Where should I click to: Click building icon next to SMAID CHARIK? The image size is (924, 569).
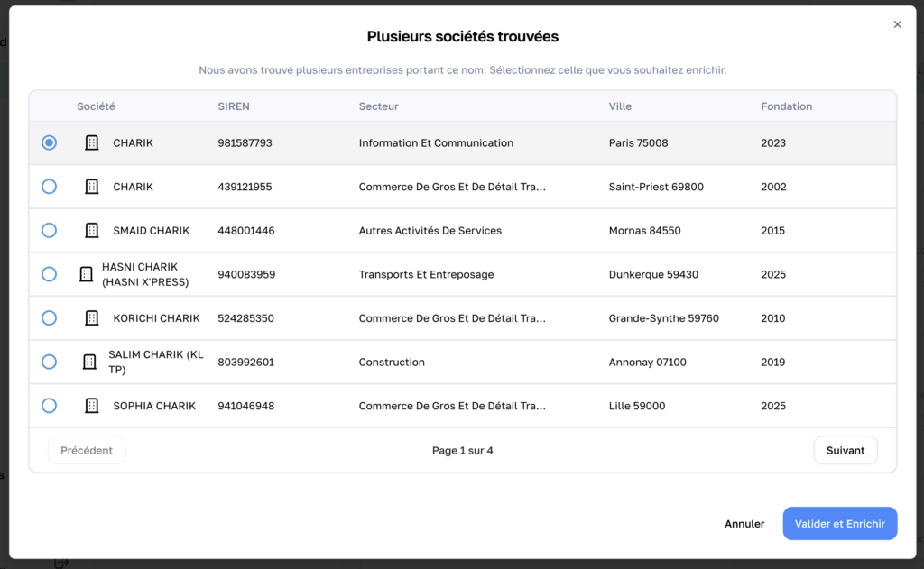tap(91, 231)
